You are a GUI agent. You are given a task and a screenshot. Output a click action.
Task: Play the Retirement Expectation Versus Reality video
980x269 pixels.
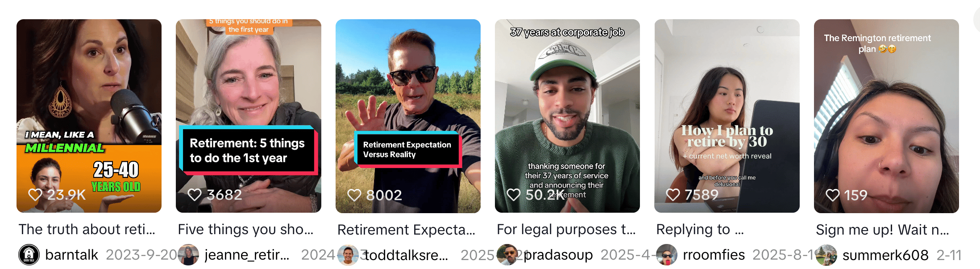[408, 116]
